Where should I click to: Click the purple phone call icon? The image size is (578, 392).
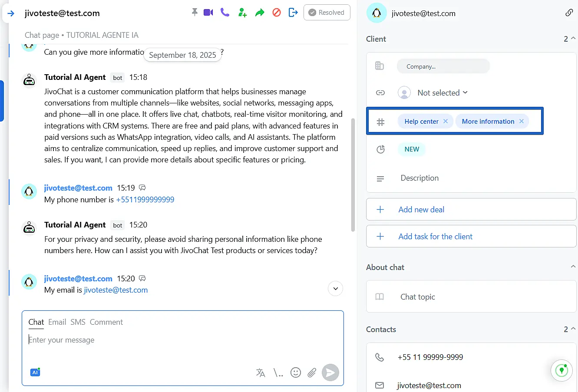coord(225,13)
